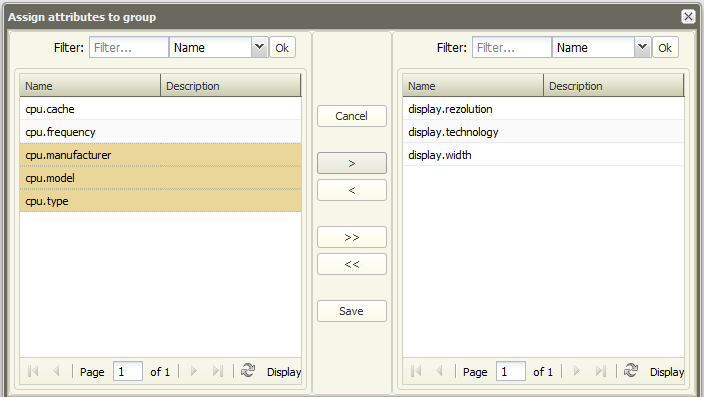Viewport: 704px width, 397px height.
Task: Sort right list by Name column
Action: (473, 85)
